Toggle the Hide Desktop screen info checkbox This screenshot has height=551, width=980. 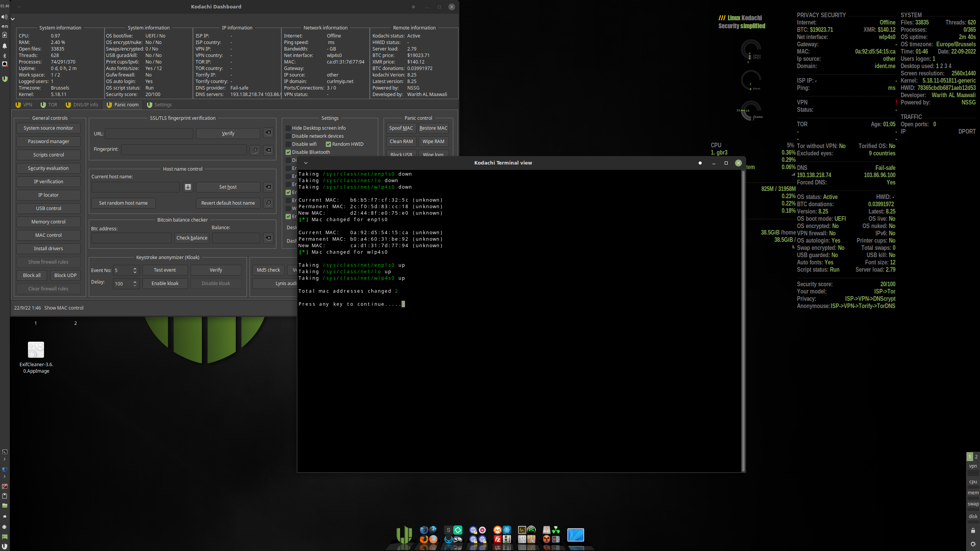click(x=288, y=128)
